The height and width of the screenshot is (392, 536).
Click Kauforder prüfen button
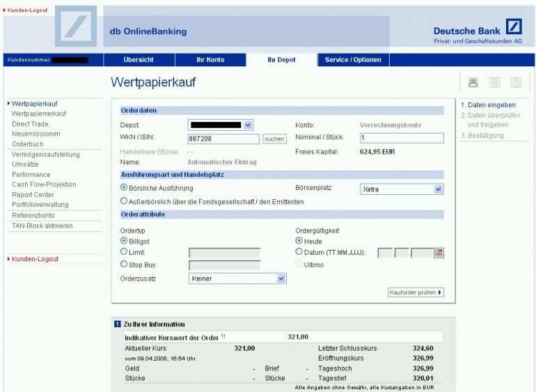click(x=416, y=292)
